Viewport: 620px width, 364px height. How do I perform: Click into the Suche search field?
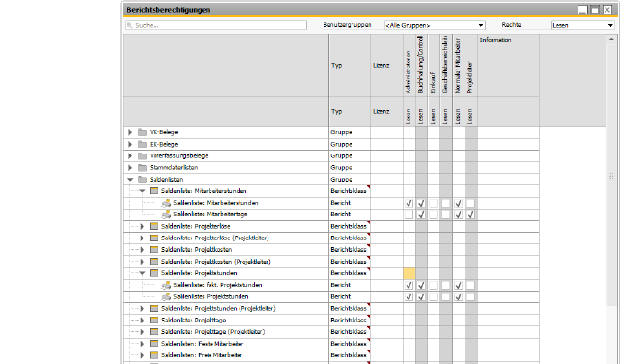(216, 25)
